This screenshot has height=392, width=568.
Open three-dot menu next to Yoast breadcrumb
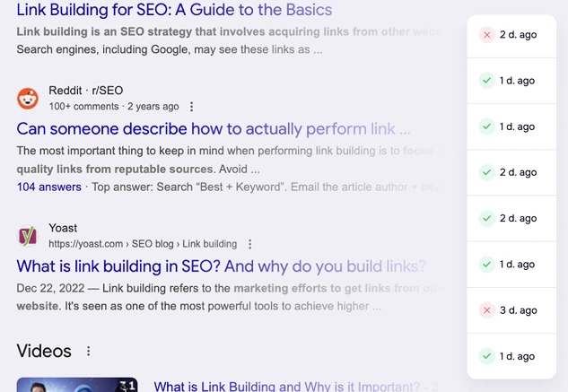coord(249,244)
